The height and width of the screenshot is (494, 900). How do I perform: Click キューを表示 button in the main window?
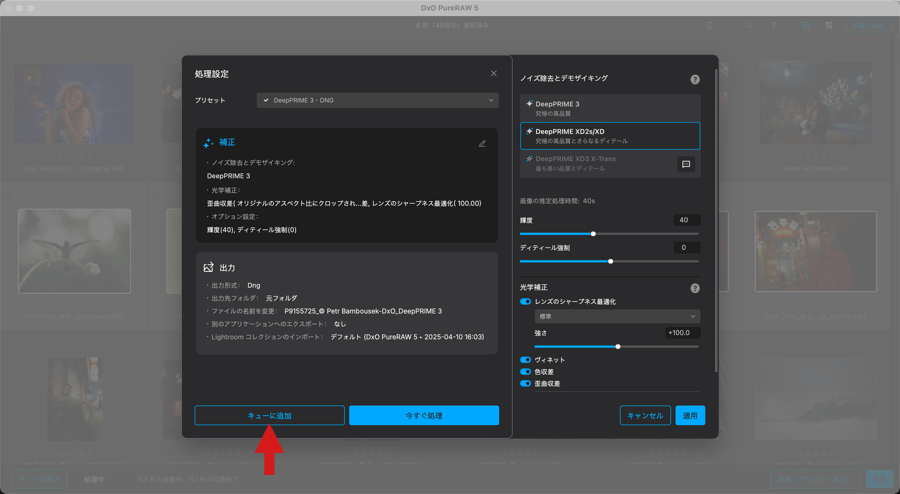(40, 479)
